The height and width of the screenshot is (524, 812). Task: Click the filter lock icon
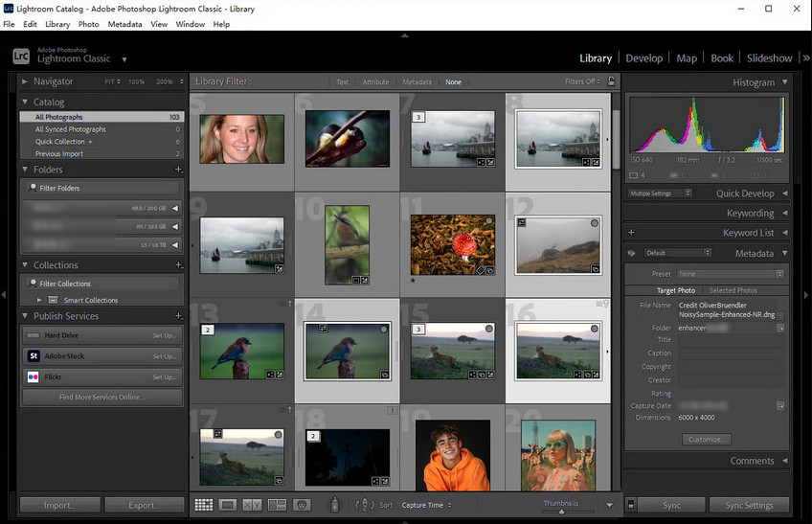tap(611, 81)
